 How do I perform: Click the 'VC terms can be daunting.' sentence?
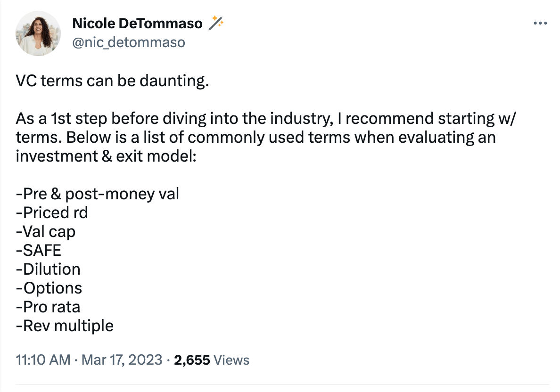pyautogui.click(x=112, y=81)
